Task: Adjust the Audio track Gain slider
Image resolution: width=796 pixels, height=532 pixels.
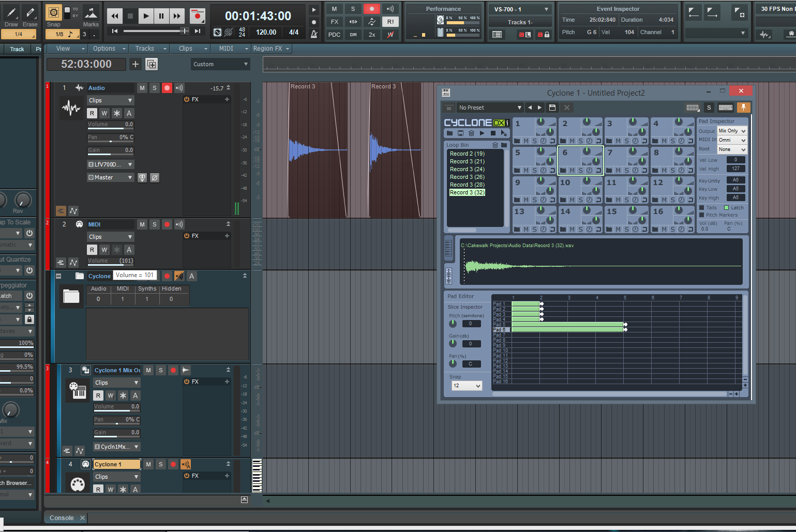Action: pos(111,151)
